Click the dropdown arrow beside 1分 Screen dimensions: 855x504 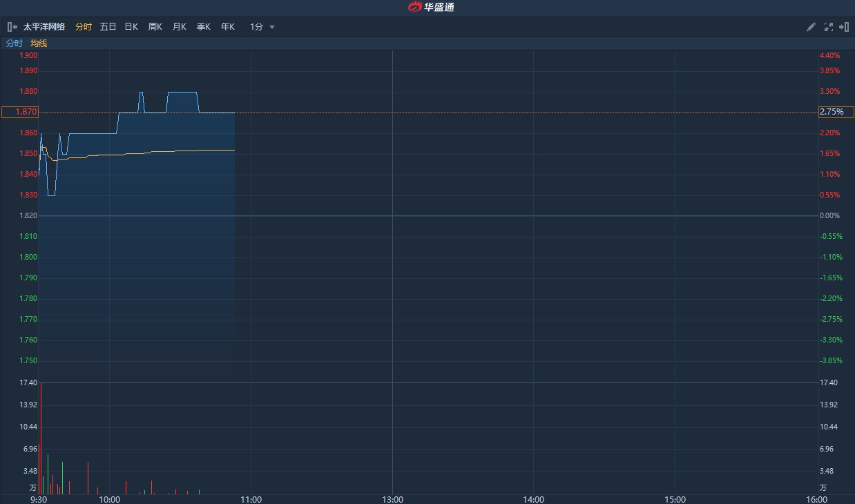(x=272, y=28)
